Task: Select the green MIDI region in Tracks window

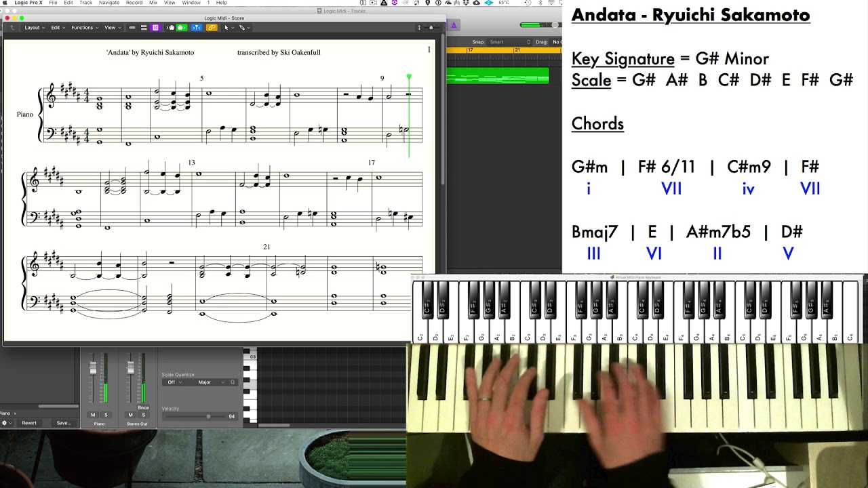Action: click(497, 75)
